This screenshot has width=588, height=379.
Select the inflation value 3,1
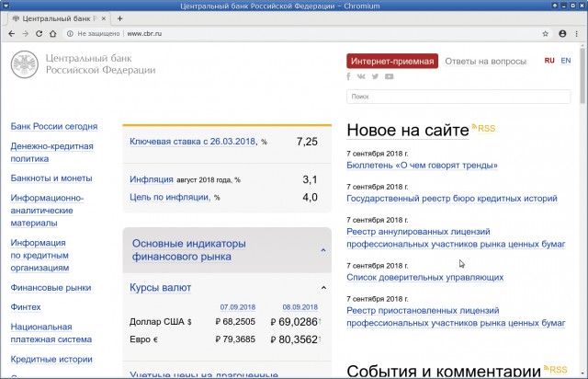[311, 179]
